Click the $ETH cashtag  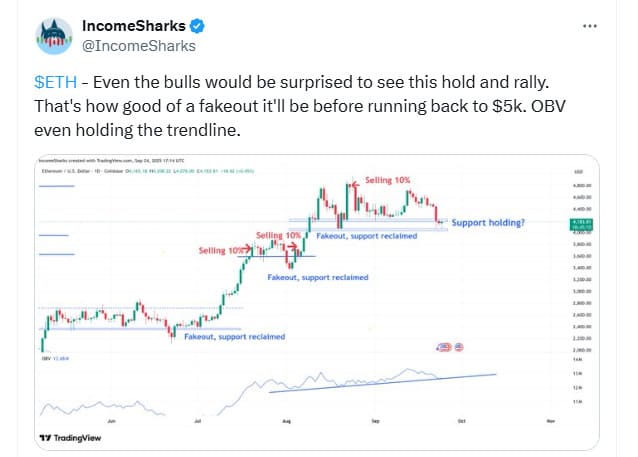[55, 82]
